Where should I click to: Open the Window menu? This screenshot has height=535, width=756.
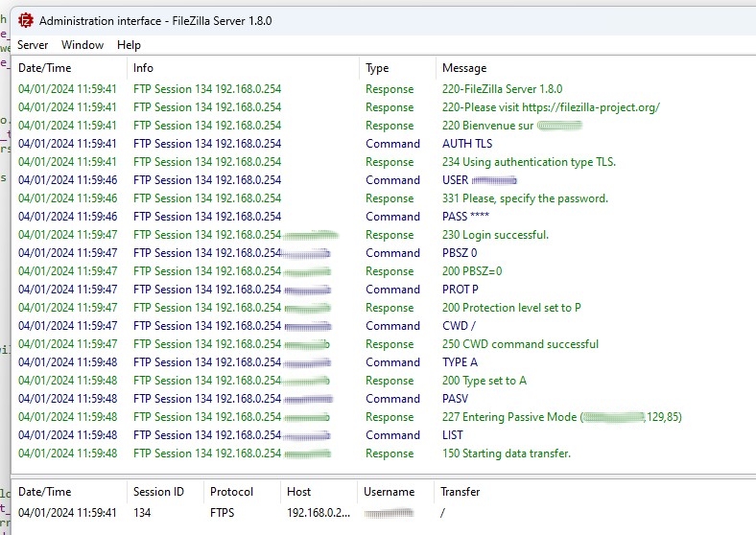[x=83, y=45]
